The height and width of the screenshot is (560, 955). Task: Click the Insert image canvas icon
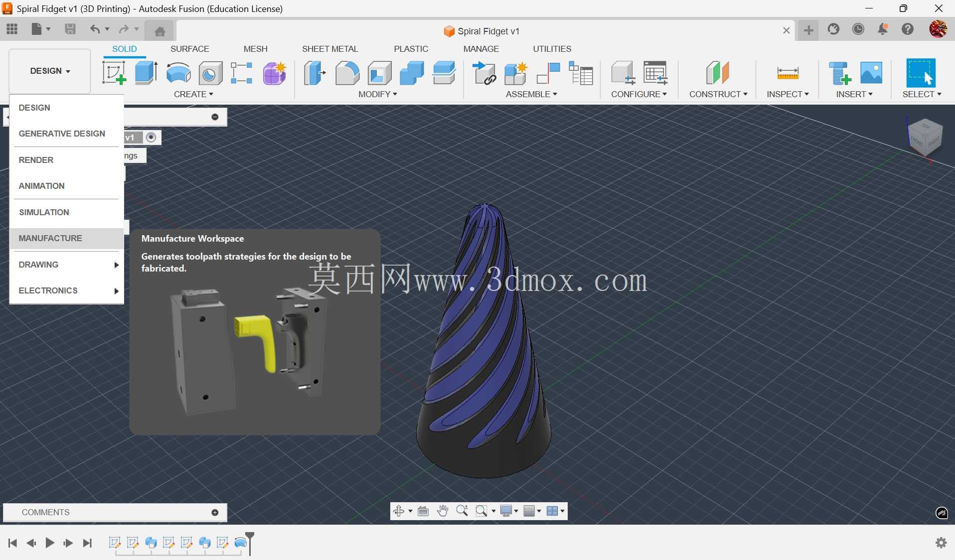(871, 73)
